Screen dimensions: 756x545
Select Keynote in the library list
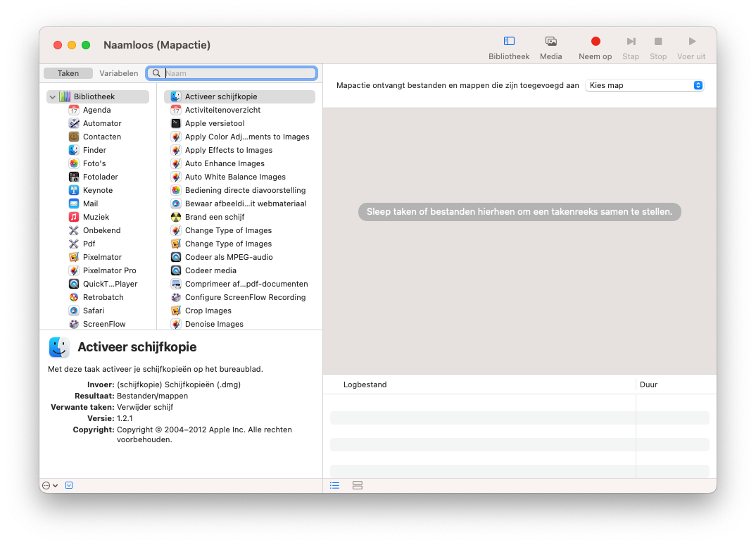(x=97, y=191)
